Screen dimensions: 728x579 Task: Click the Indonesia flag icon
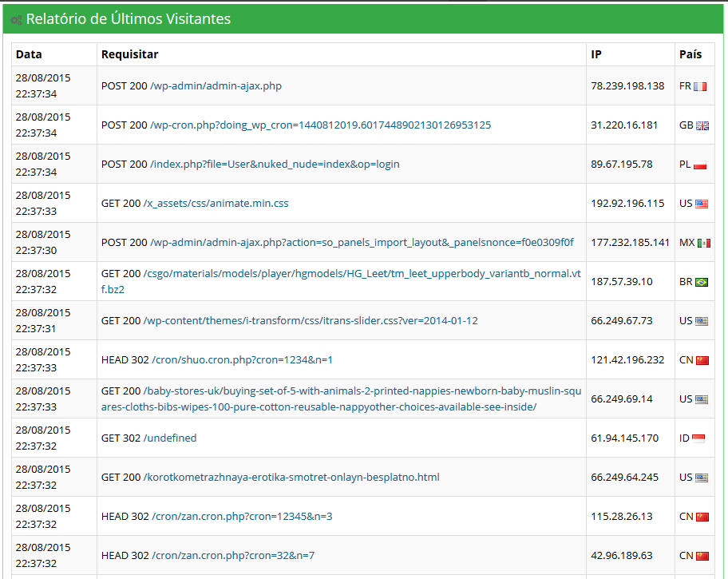point(698,438)
